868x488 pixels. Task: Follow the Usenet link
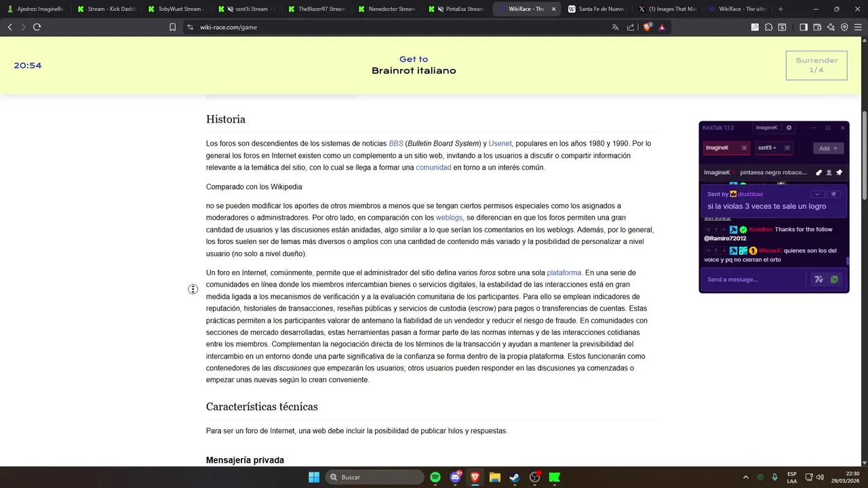click(x=500, y=144)
